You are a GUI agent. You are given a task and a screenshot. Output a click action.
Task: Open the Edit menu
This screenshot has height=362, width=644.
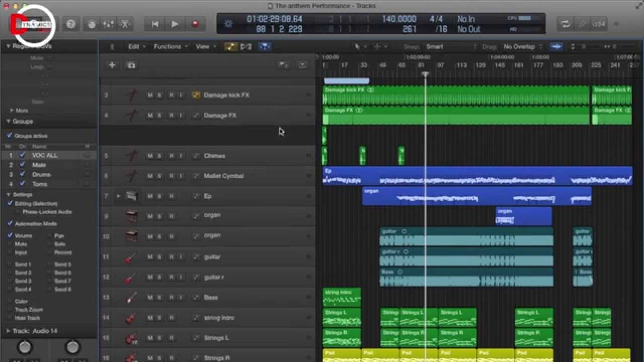136,47
